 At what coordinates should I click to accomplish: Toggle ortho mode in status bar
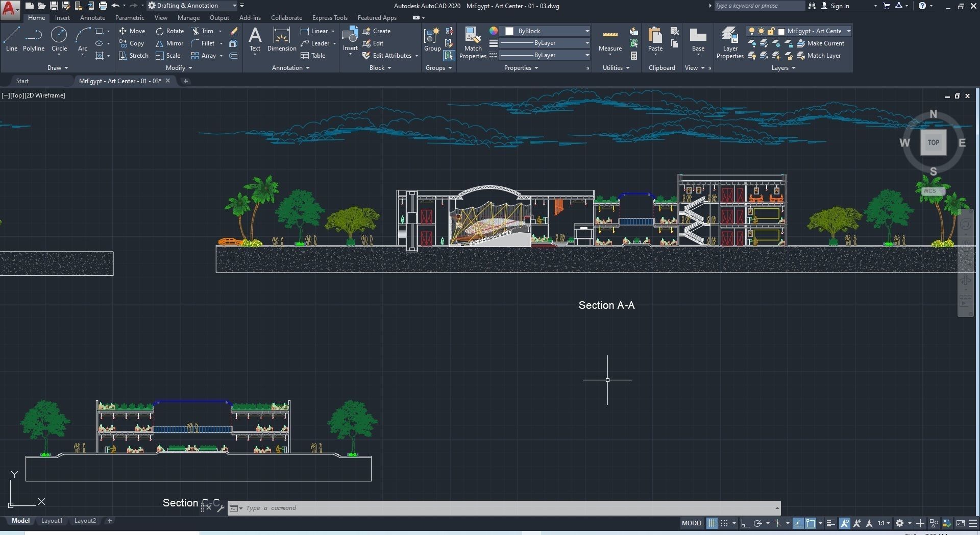pyautogui.click(x=745, y=523)
